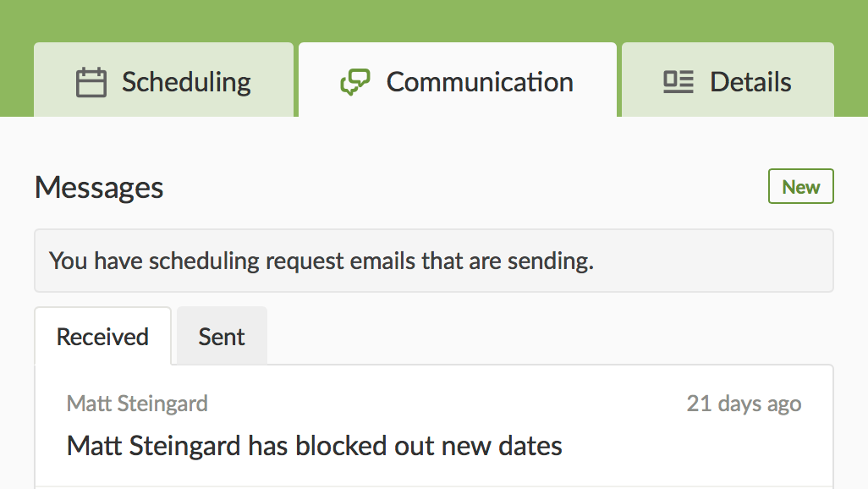Stay on the Communication tab

pyautogui.click(x=457, y=80)
